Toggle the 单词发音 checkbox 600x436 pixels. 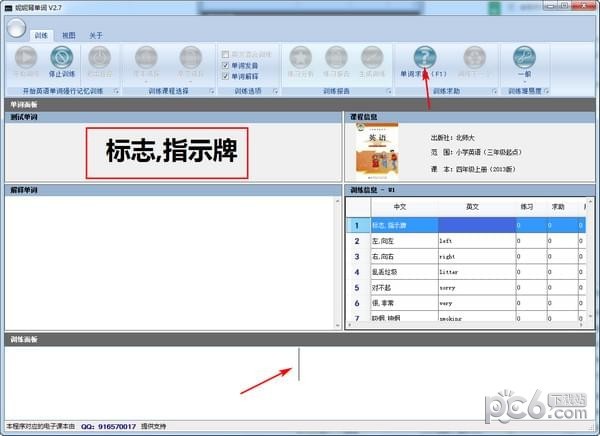pos(225,65)
